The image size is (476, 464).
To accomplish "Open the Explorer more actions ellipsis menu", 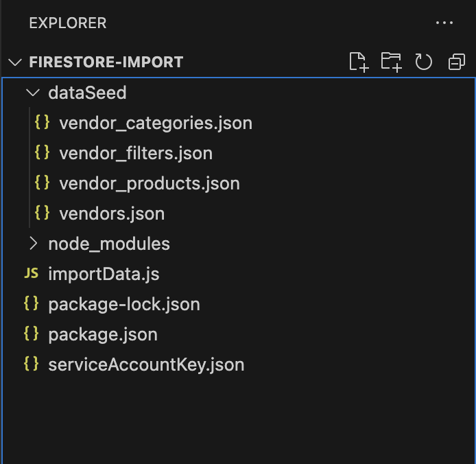I will pos(444,23).
